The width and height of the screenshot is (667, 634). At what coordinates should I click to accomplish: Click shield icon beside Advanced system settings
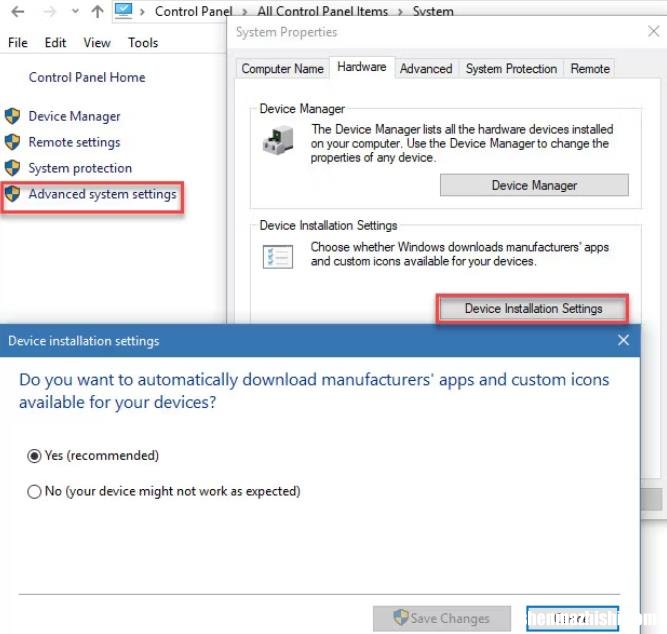pos(13,194)
